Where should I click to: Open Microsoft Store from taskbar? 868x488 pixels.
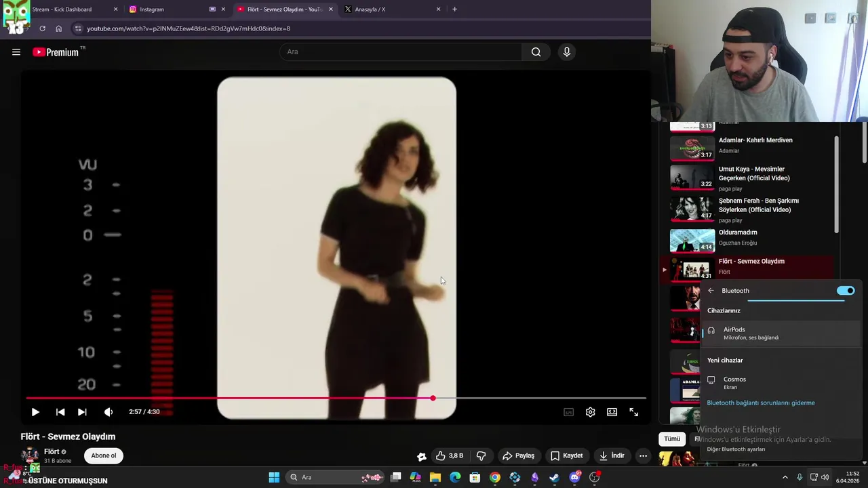tap(475, 477)
